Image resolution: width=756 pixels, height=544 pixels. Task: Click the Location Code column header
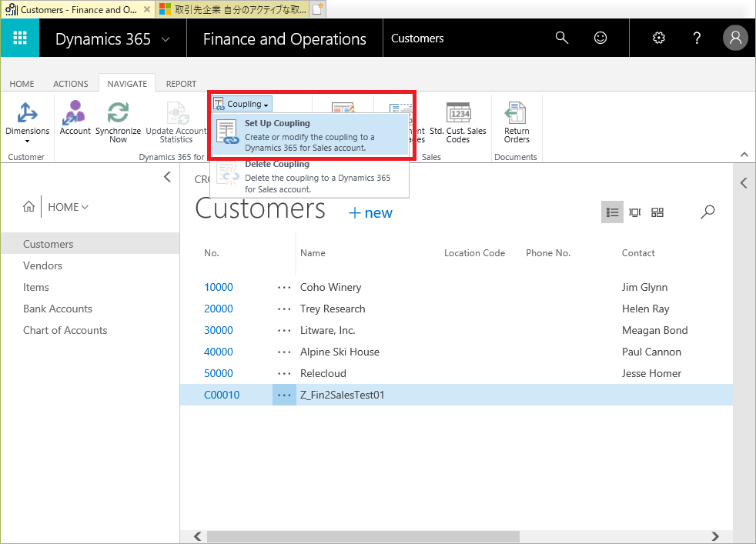pyautogui.click(x=474, y=253)
